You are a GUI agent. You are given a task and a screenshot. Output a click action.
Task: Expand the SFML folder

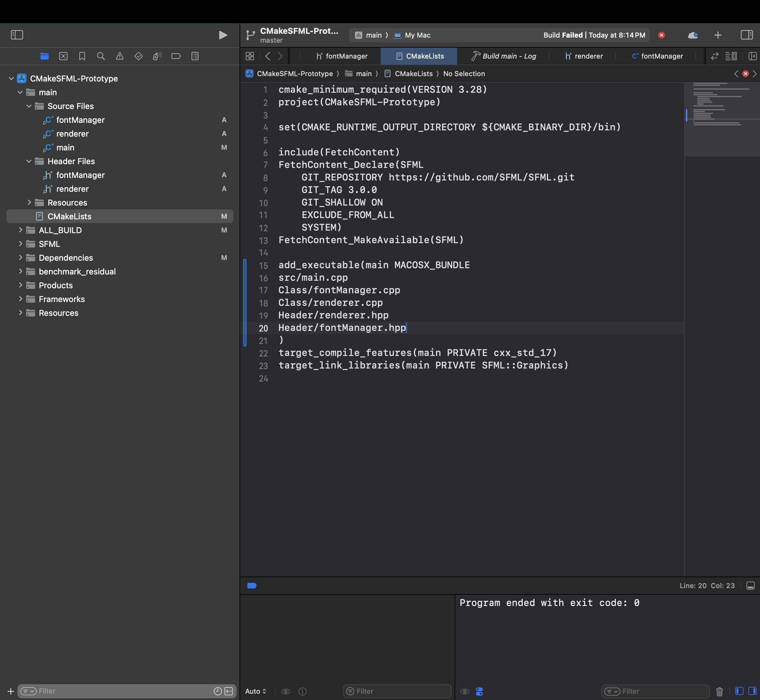tap(20, 244)
